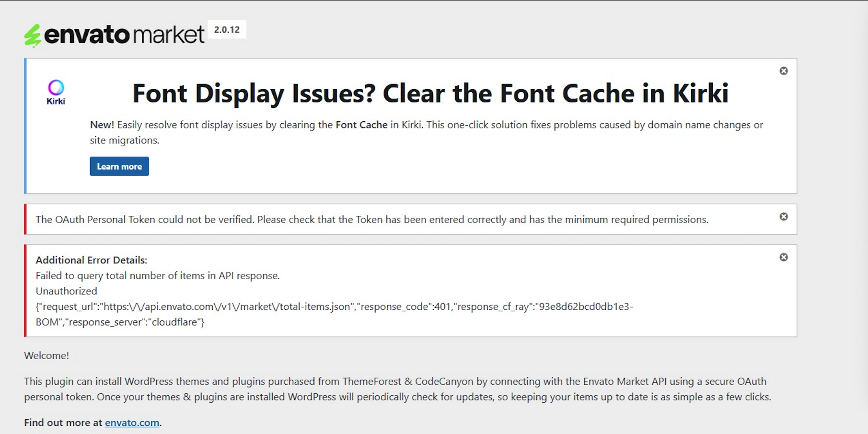The height and width of the screenshot is (434, 868).
Task: Click the OAuth token could not be verified message
Action: coord(372,220)
